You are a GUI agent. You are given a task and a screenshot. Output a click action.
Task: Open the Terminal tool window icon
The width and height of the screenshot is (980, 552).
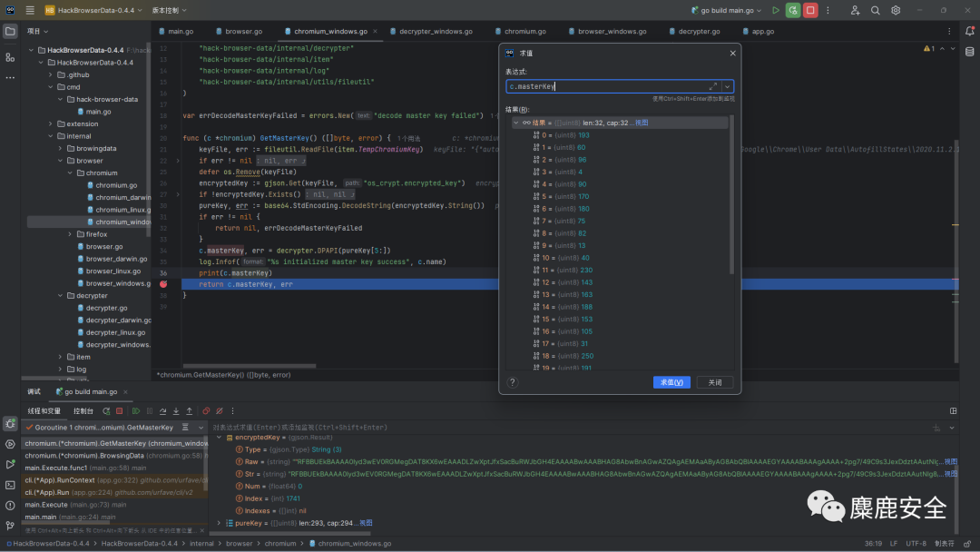tap(10, 485)
